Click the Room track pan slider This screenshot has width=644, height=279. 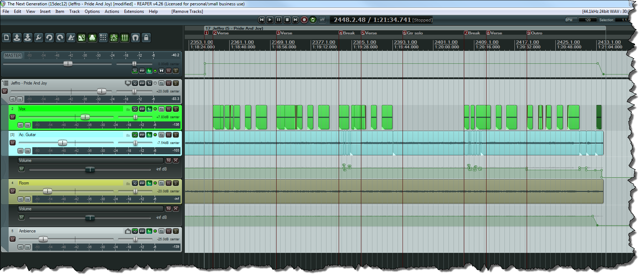click(135, 191)
